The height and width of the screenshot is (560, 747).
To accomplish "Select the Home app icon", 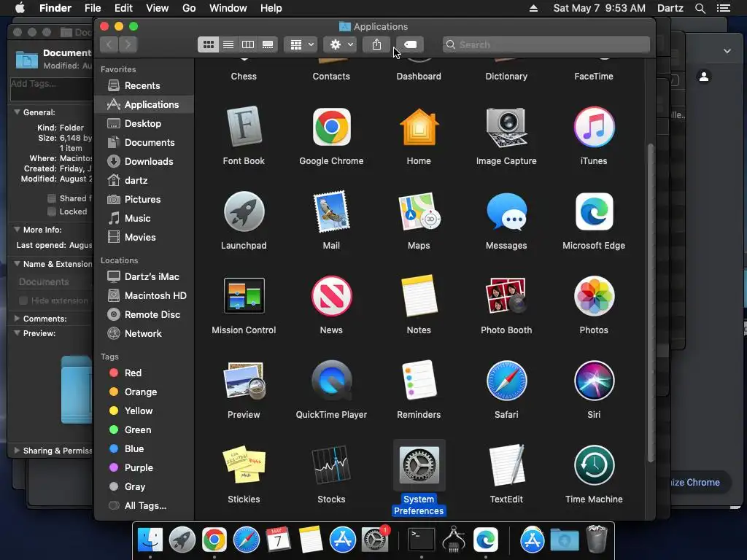I will [x=419, y=127].
